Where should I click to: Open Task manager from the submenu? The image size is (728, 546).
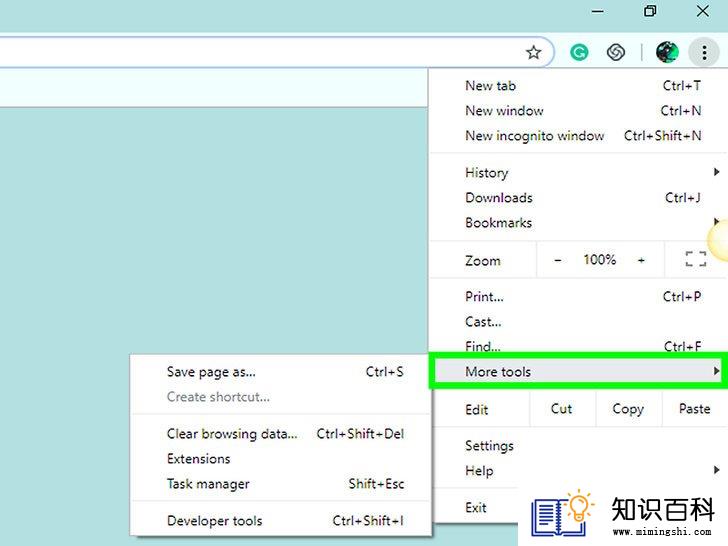coord(281,484)
